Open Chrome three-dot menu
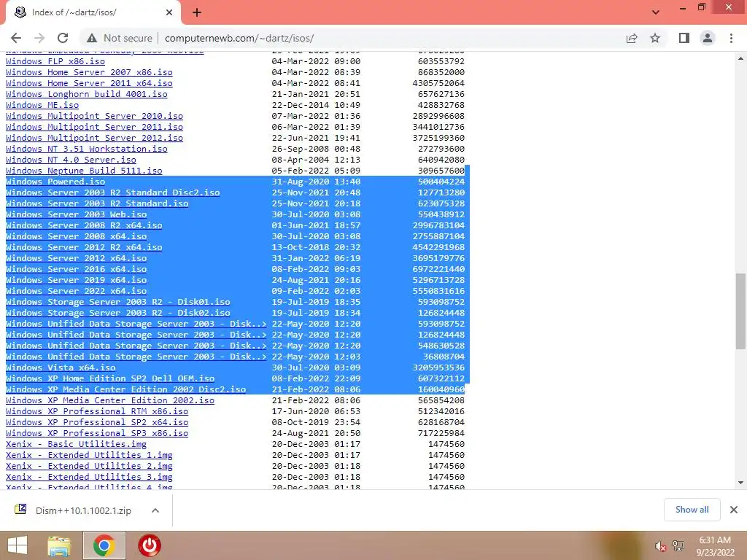The height and width of the screenshot is (560, 747). 731,38
